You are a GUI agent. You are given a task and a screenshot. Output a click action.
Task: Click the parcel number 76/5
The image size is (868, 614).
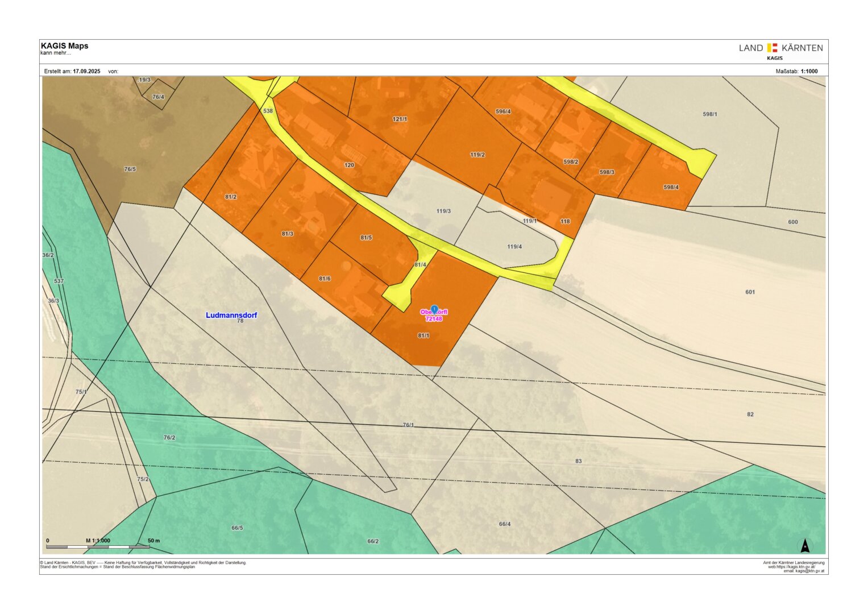tap(130, 169)
